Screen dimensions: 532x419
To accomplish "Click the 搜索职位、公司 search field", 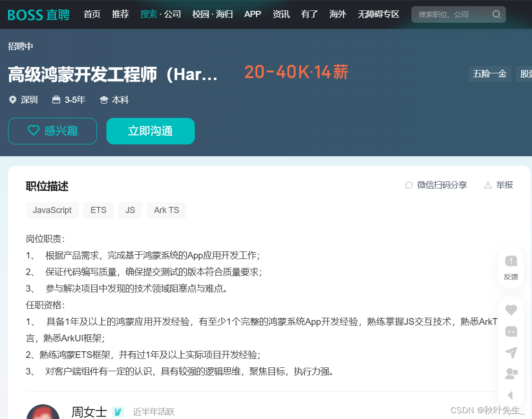I will point(459,14).
